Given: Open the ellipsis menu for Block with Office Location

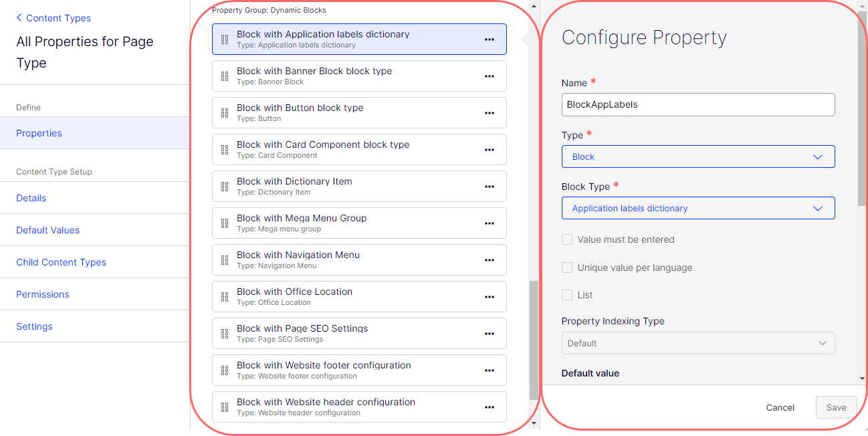Looking at the screenshot, I should point(490,297).
